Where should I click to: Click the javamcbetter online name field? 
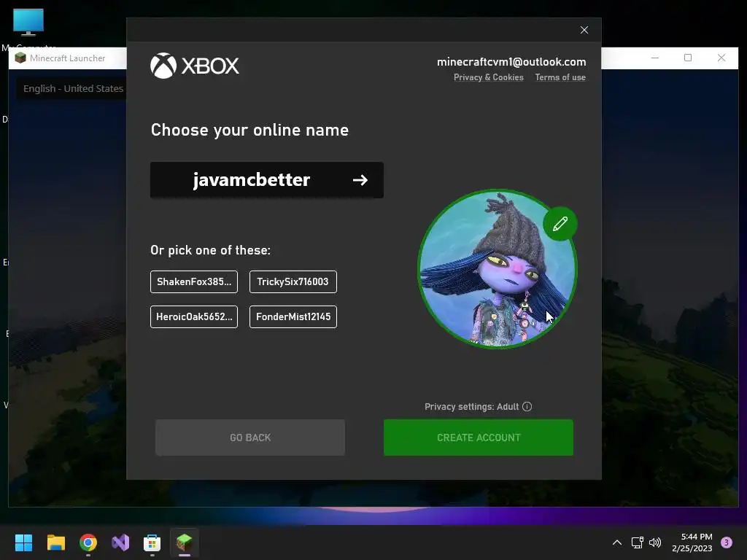(x=267, y=180)
